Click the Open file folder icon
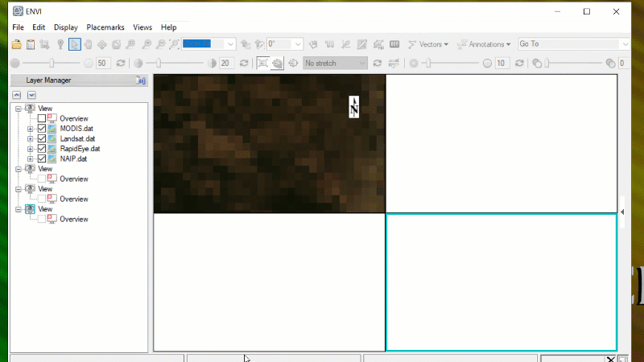The width and height of the screenshot is (644, 362). click(16, 44)
